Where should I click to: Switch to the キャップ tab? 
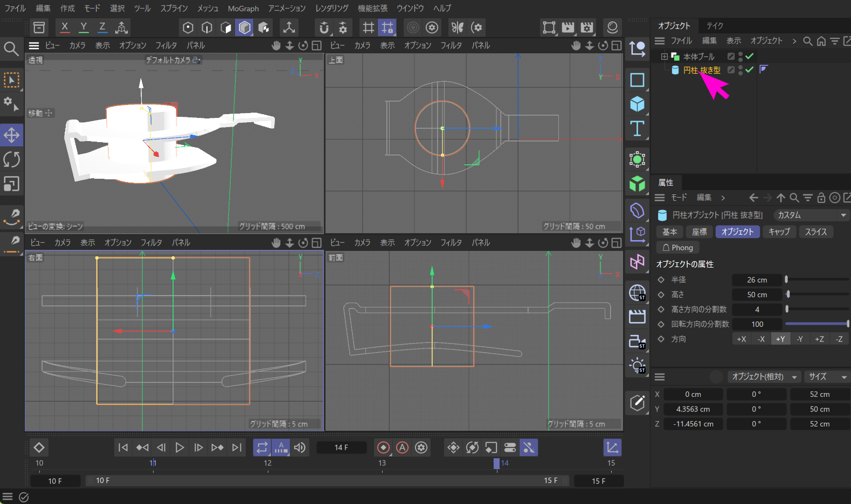(779, 232)
